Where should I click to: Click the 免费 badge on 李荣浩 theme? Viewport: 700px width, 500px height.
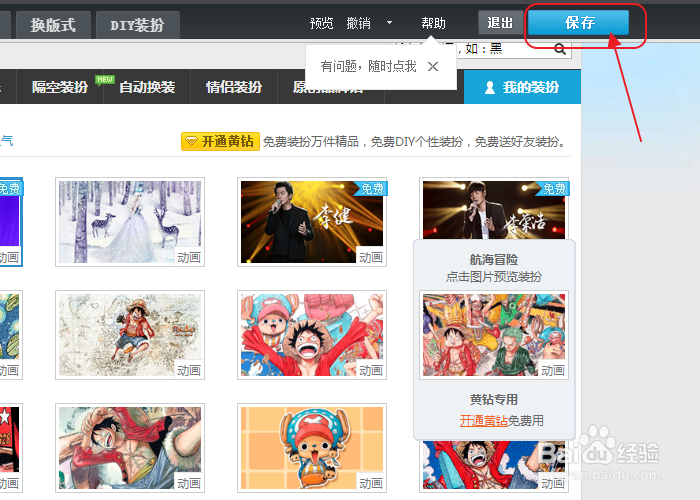pos(554,188)
